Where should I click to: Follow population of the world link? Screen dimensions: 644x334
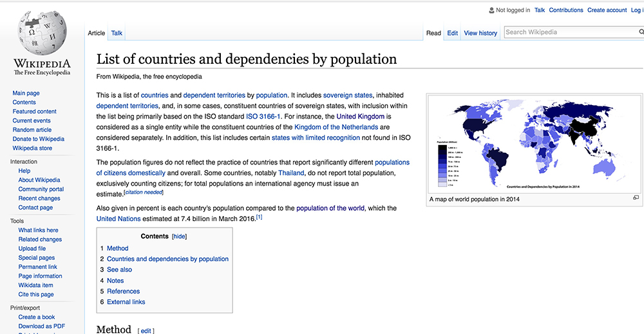coord(330,208)
